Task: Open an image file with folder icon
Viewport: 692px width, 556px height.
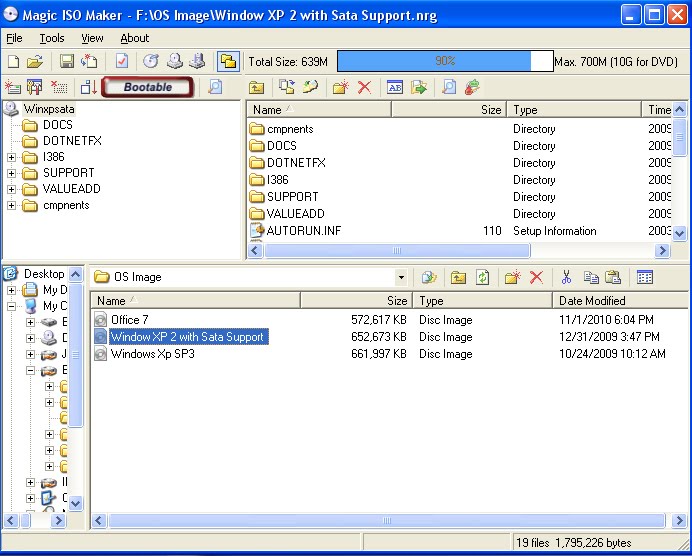Action: pos(34,61)
